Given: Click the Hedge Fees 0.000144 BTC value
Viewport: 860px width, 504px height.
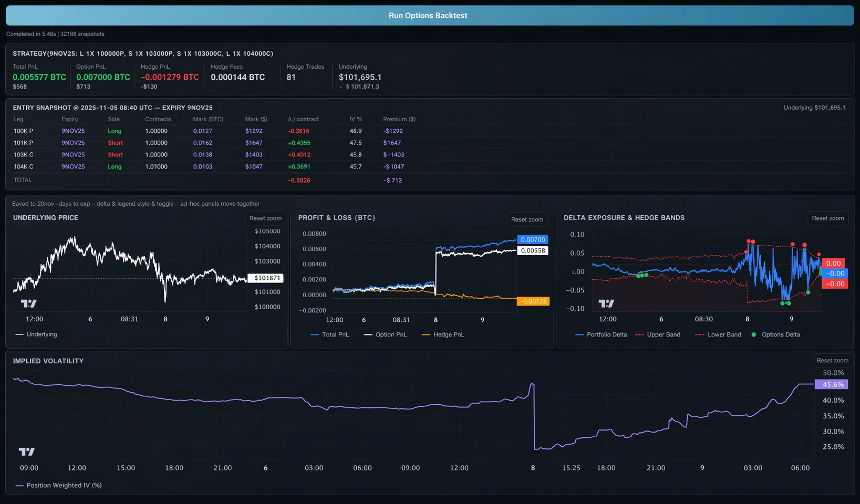Looking at the screenshot, I should coord(238,77).
